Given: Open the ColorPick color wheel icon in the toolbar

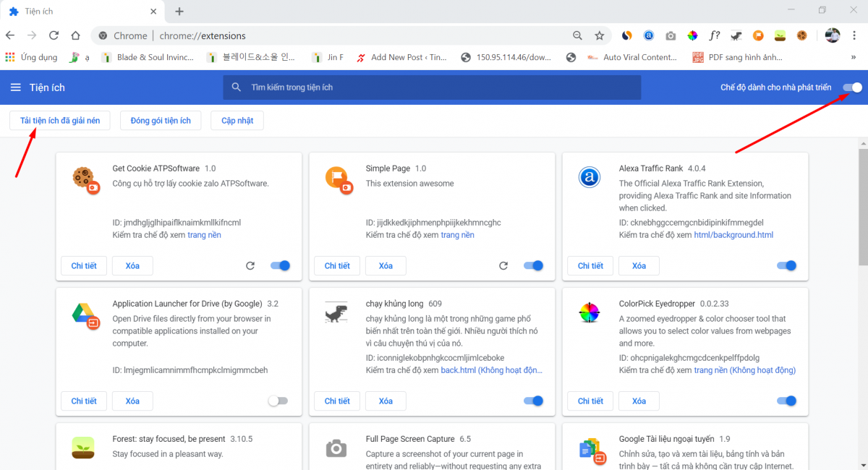Looking at the screenshot, I should coord(692,35).
